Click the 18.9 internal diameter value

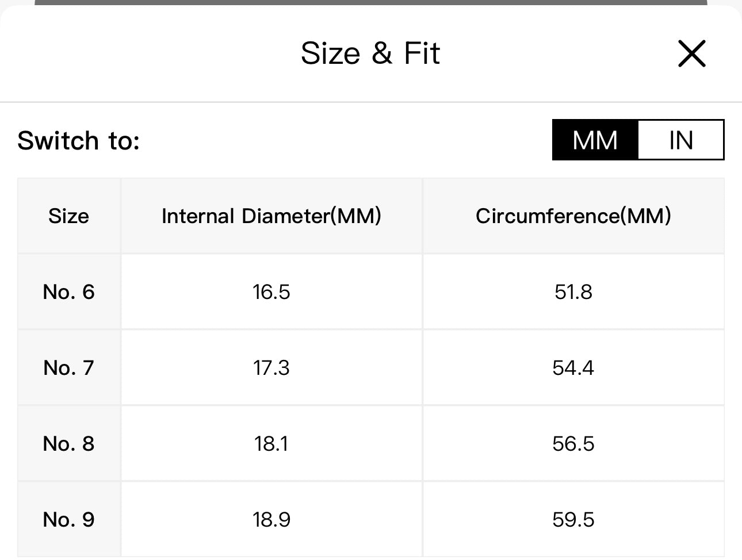(x=271, y=520)
